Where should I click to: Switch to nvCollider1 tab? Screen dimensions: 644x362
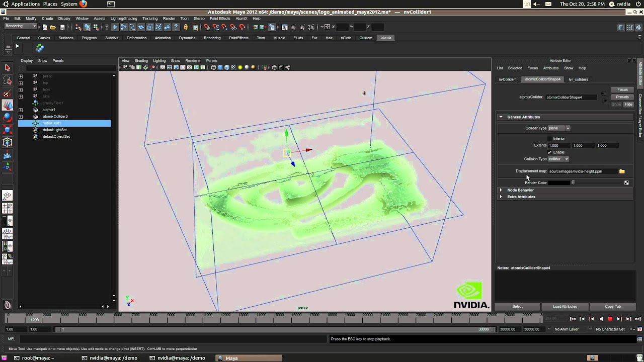click(508, 79)
